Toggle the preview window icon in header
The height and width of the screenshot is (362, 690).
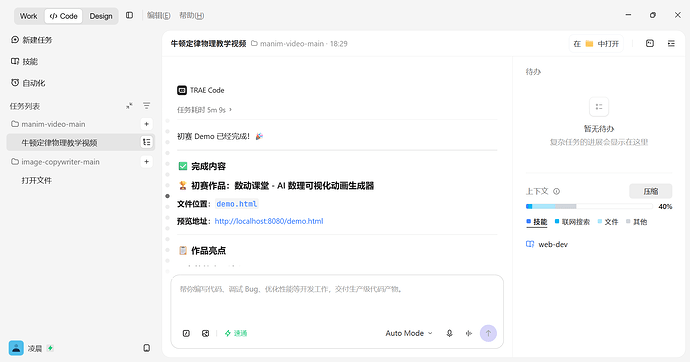[x=650, y=44]
